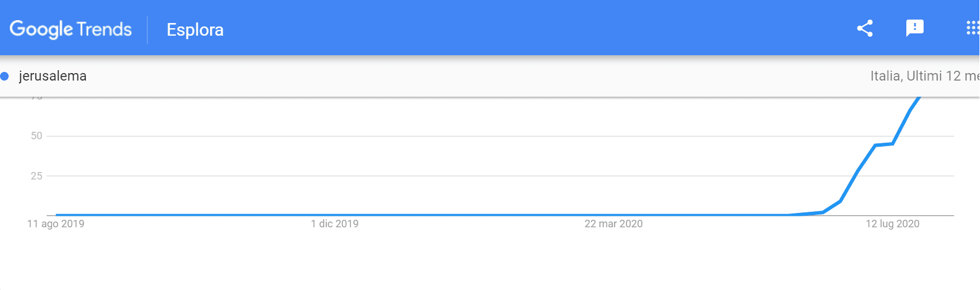Open the Google apps grid
Viewport: 980px width, 290px height.
pyautogui.click(x=972, y=28)
